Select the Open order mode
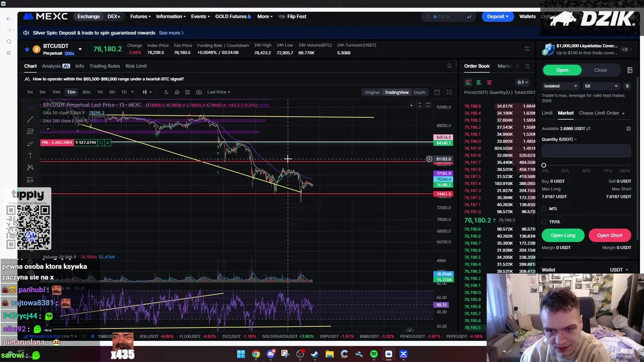The height and width of the screenshot is (362, 644). [x=562, y=70]
